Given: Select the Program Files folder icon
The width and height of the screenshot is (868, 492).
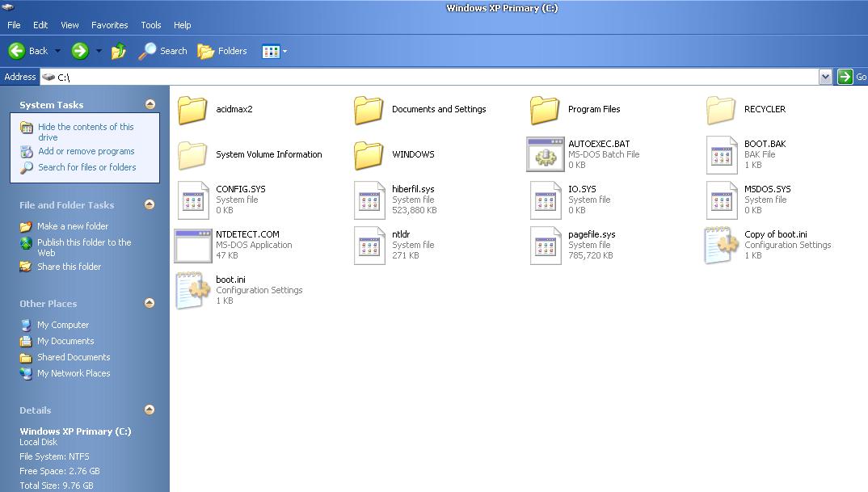Looking at the screenshot, I should tap(545, 110).
